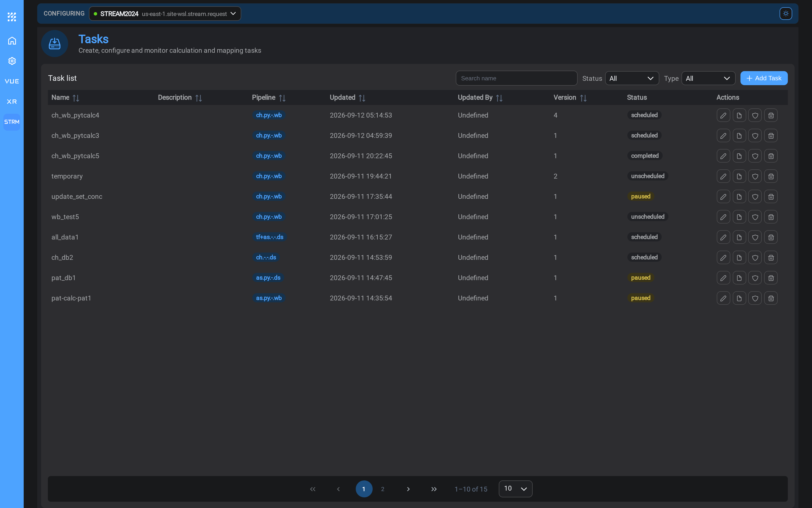Copy the ch_wb_pytcalc4 task
This screenshot has height=508, width=812.
[x=739, y=115]
